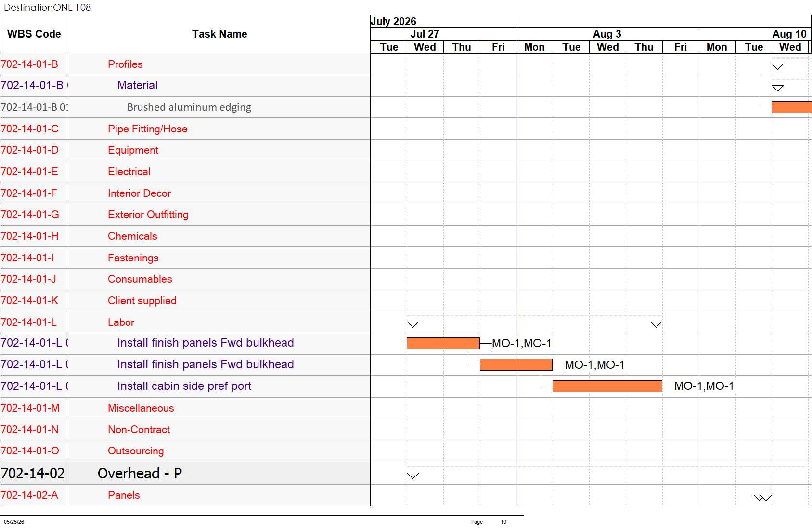Screen dimensions: 812x528
Task: Click the Panels summary triangle marker
Action: point(762,498)
